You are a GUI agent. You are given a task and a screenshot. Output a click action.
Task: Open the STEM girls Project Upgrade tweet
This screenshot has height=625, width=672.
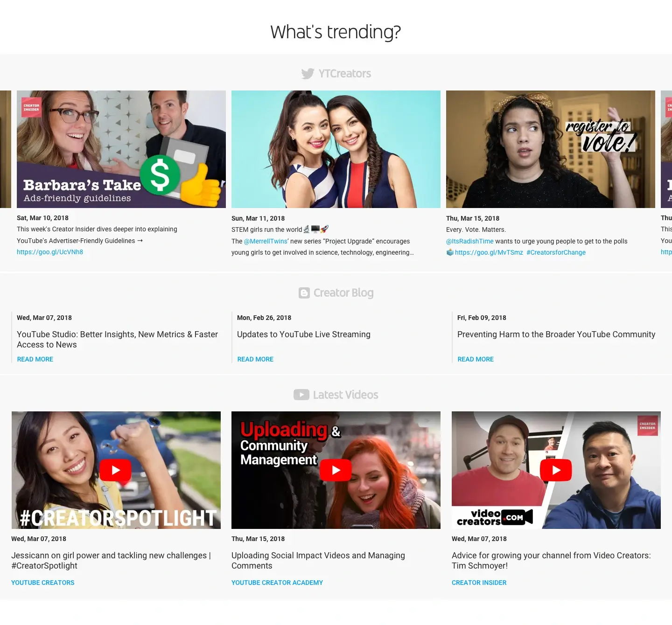point(336,148)
